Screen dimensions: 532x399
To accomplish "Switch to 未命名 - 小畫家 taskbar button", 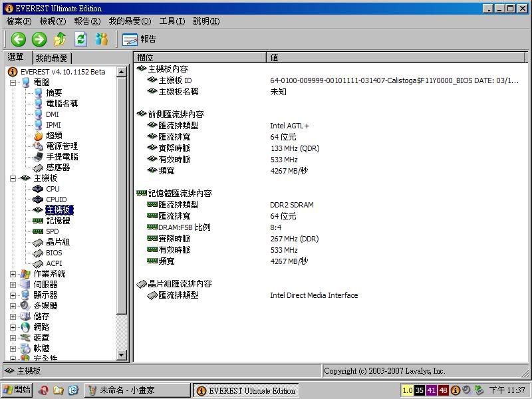I will (x=138, y=390).
